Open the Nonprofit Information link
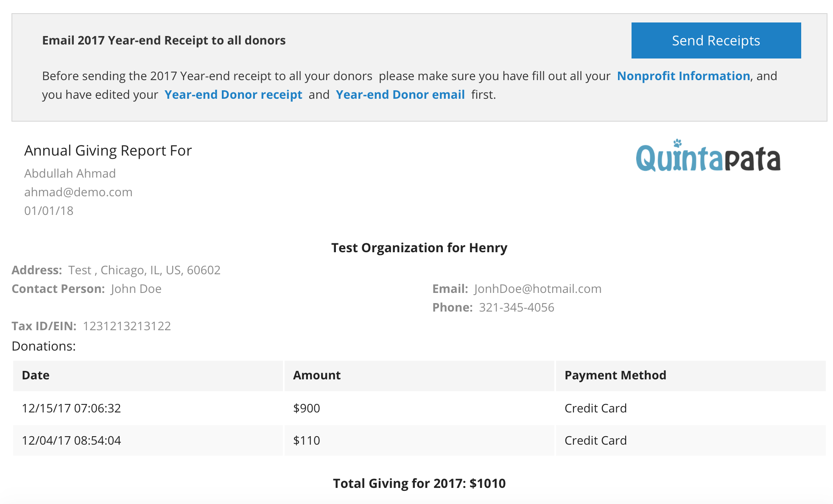This screenshot has width=833, height=504. [683, 76]
